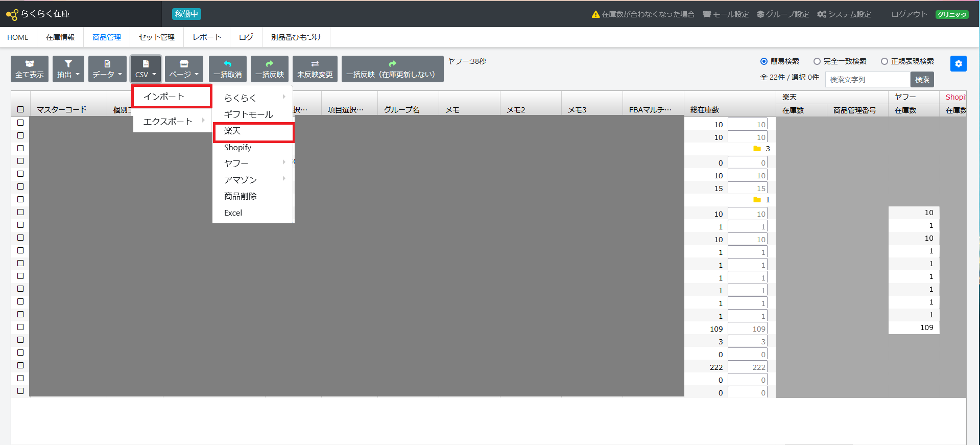Click the らくらく在庫 logo icon

(12, 15)
